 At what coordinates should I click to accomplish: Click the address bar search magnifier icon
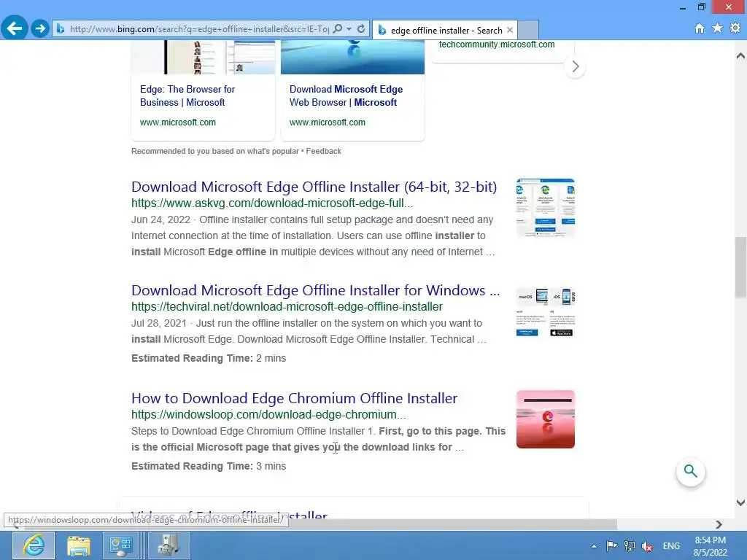pyautogui.click(x=337, y=28)
